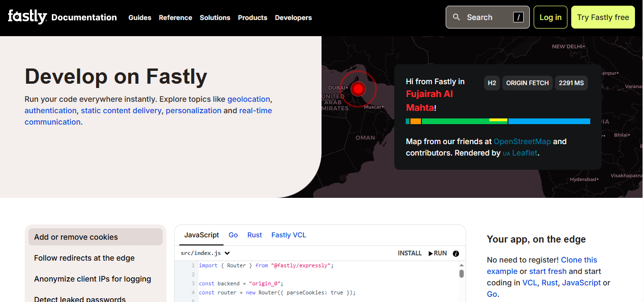Go to Documentation home link
644x302 pixels.
(x=84, y=18)
